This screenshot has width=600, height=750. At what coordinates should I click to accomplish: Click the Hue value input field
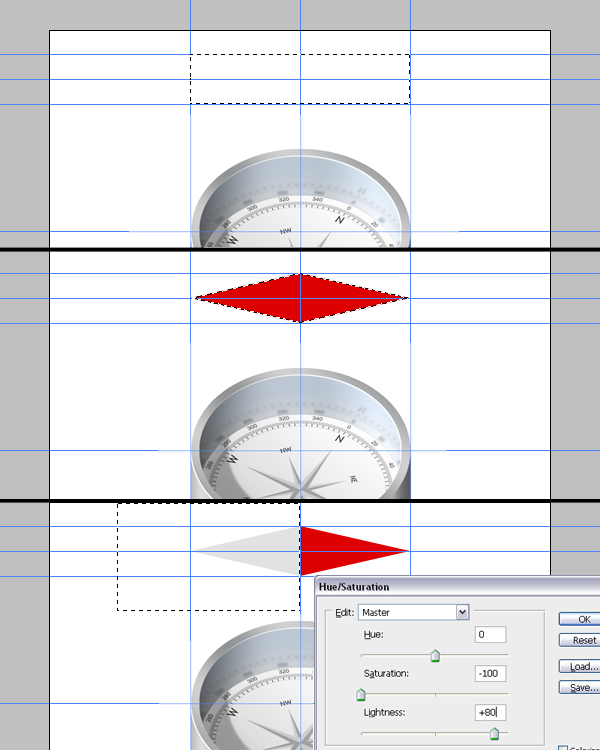click(x=490, y=635)
